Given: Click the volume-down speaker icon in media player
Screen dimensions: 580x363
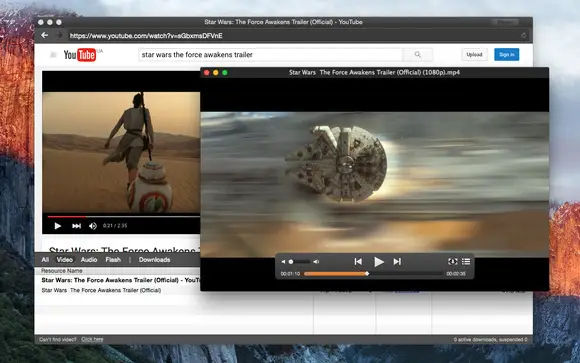Looking at the screenshot, I should (283, 262).
